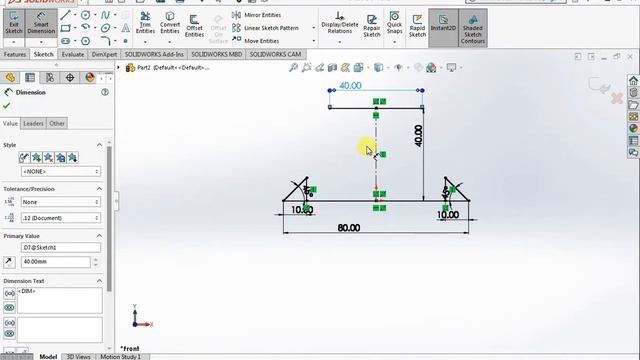Screen dimensions: 640x360
Task: Click Mirror Entities
Action: [x=257, y=15]
